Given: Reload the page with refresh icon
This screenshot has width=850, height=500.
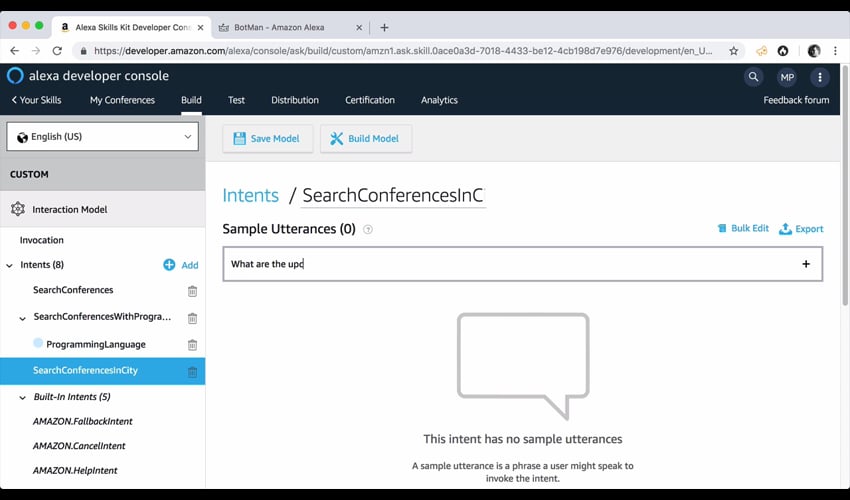Looking at the screenshot, I should (57, 51).
